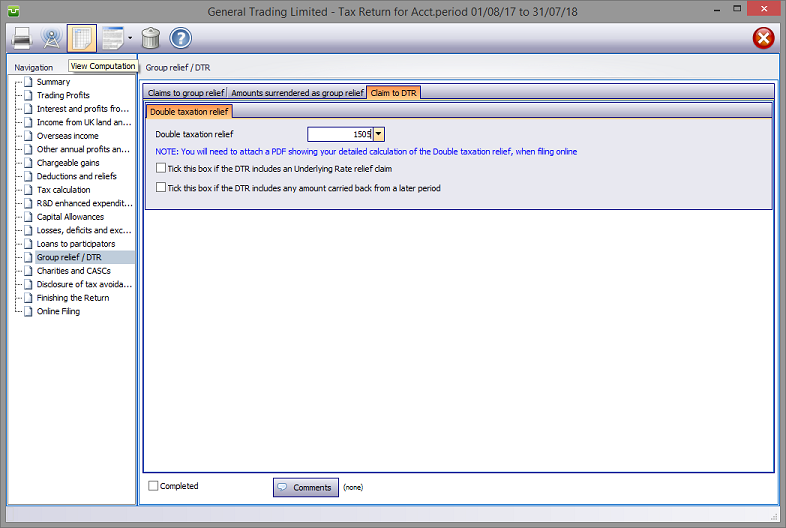Tick the carried back from later period box

pos(161,188)
